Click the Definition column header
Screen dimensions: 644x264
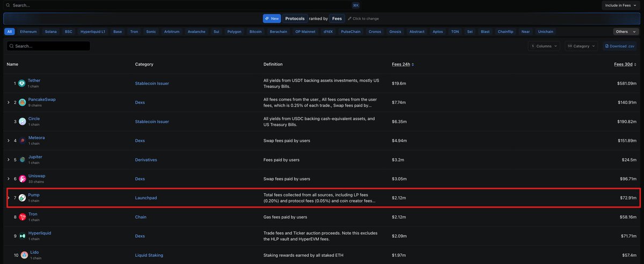coord(273,64)
